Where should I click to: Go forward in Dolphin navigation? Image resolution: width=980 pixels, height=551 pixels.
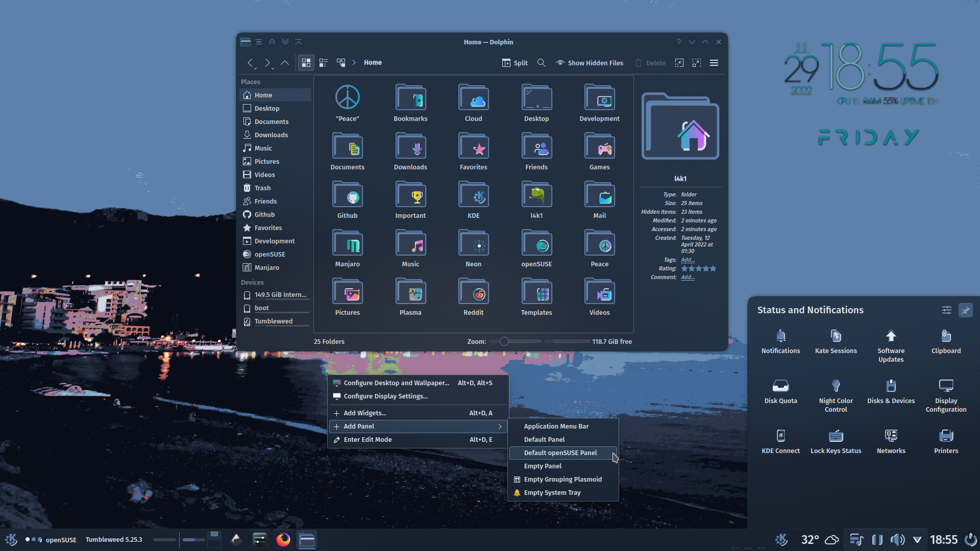click(267, 63)
